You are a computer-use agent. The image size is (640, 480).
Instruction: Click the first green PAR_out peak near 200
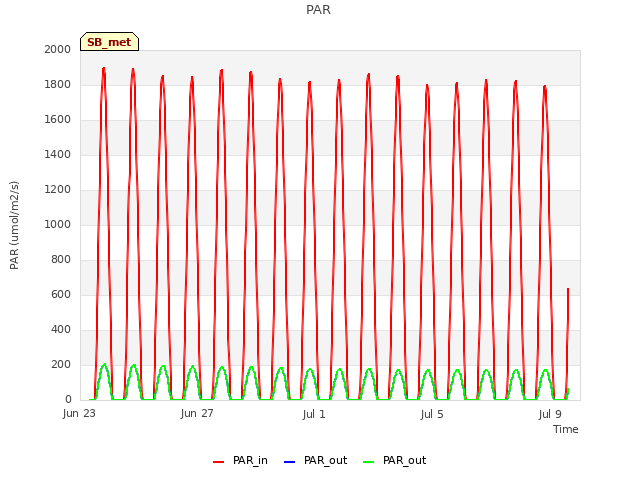tap(104, 364)
